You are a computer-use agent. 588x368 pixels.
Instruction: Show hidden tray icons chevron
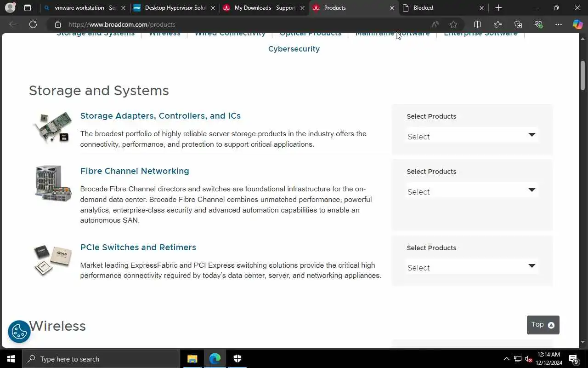click(506, 359)
